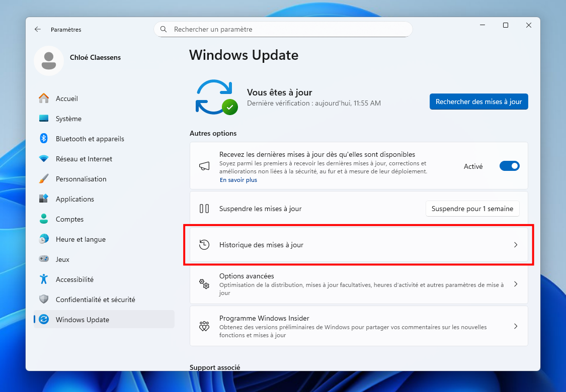This screenshot has height=392, width=566.
Task: Go to Réseau et Internet settings
Action: (x=84, y=159)
